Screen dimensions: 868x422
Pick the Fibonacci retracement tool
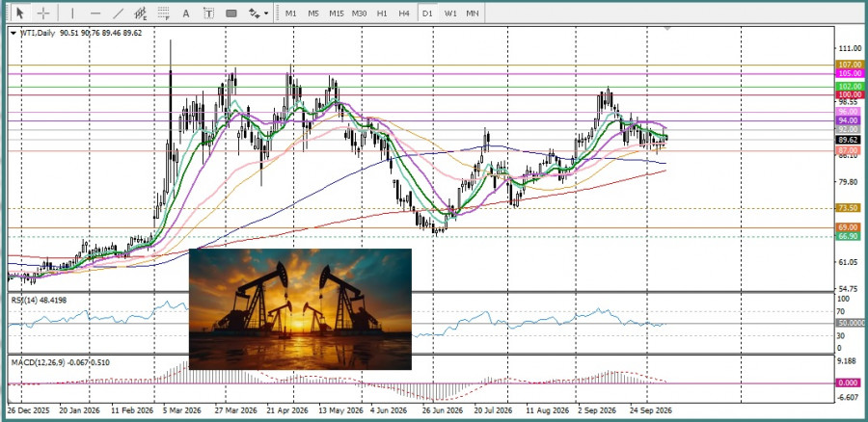click(163, 13)
